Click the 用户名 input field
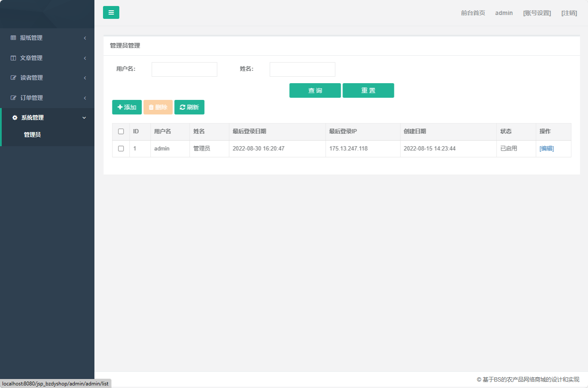Image resolution: width=588 pixels, height=388 pixels. click(x=184, y=69)
